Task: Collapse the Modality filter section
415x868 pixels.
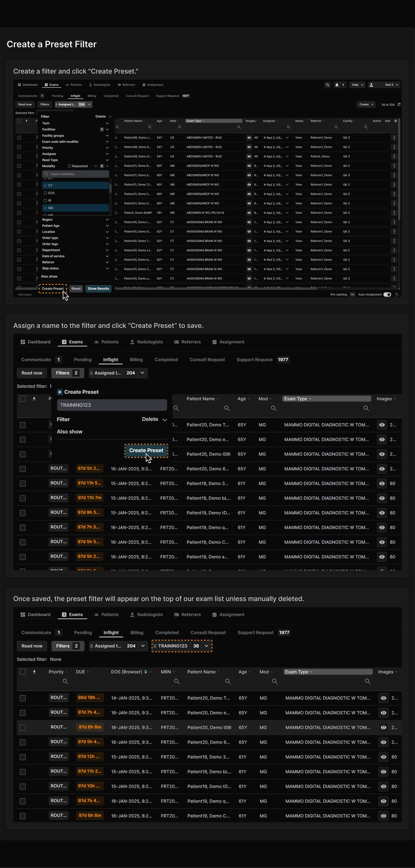Action: point(107,166)
